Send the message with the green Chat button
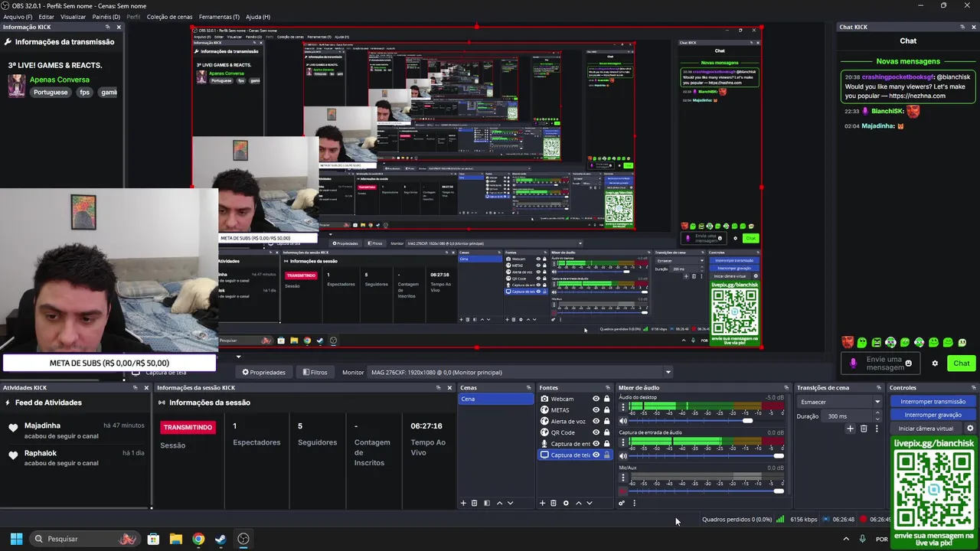The height and width of the screenshot is (551, 980). point(961,364)
